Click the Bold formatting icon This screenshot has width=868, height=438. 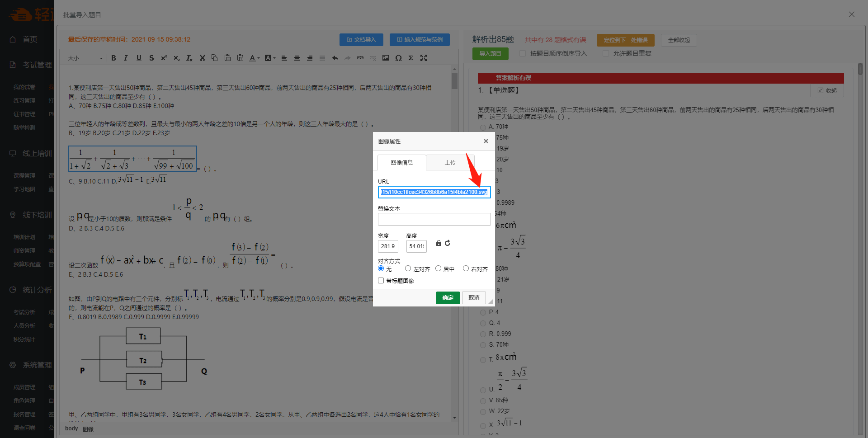pyautogui.click(x=113, y=58)
